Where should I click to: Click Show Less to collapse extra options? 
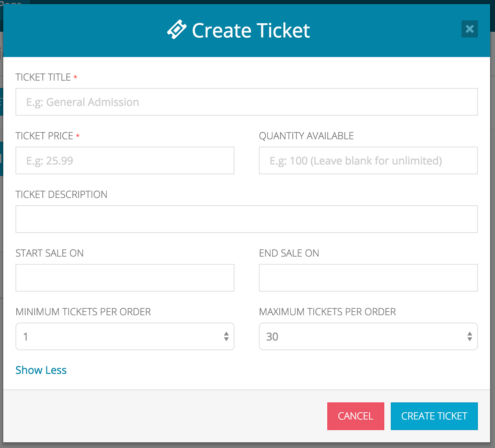(41, 370)
